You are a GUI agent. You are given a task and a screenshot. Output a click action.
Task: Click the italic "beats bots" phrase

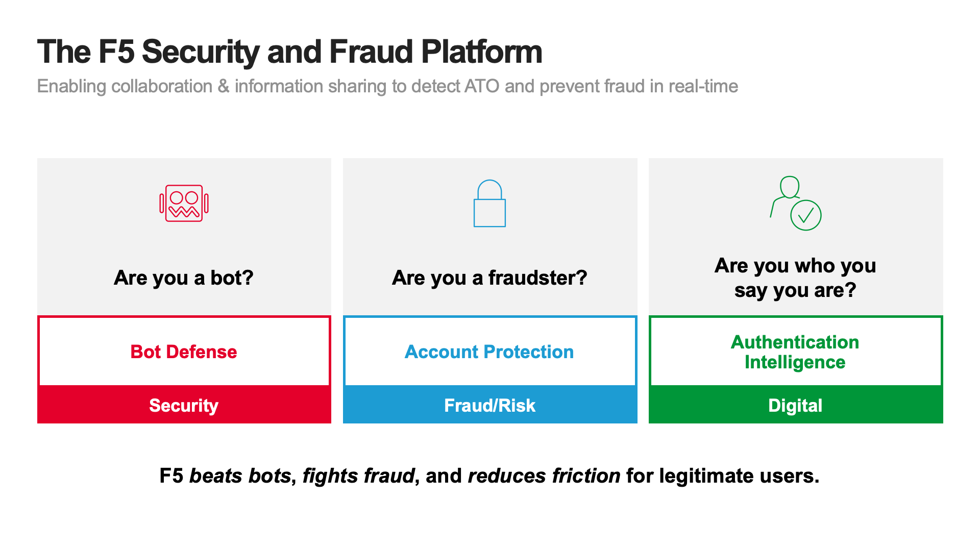pos(240,476)
